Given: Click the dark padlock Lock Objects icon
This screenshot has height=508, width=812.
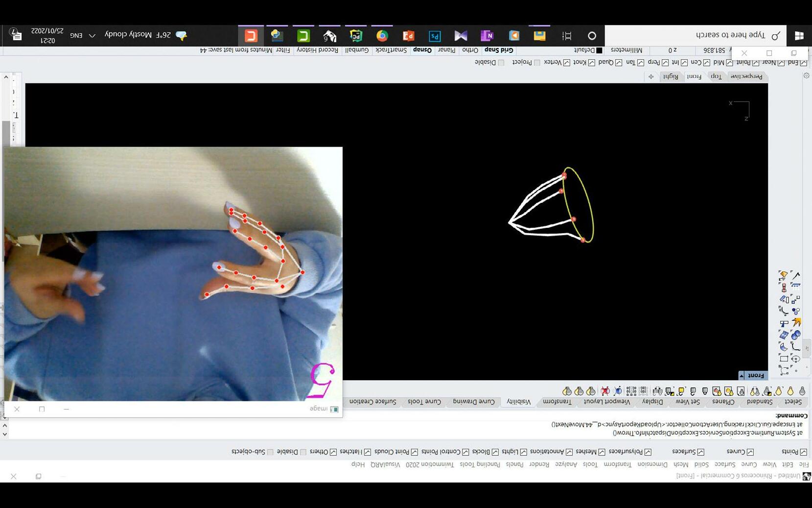Looking at the screenshot, I should (x=705, y=391).
